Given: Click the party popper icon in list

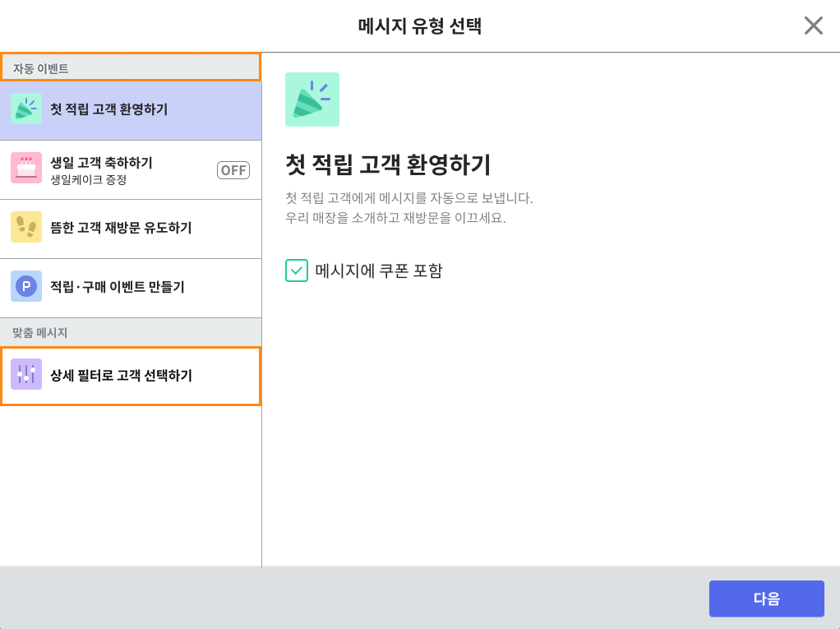Looking at the screenshot, I should [x=26, y=109].
